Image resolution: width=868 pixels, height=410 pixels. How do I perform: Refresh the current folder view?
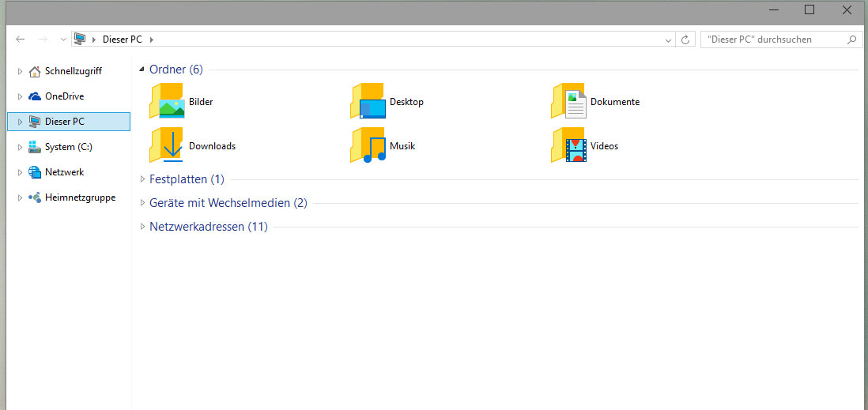point(685,39)
